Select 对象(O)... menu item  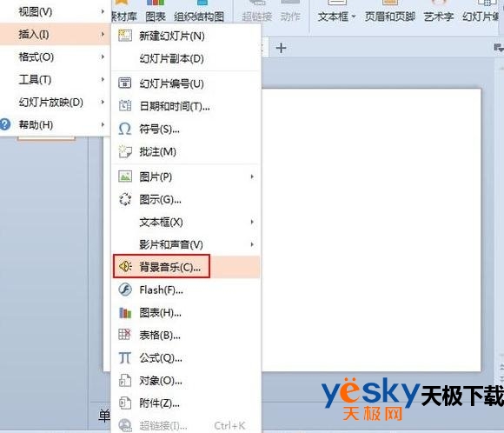click(x=186, y=381)
